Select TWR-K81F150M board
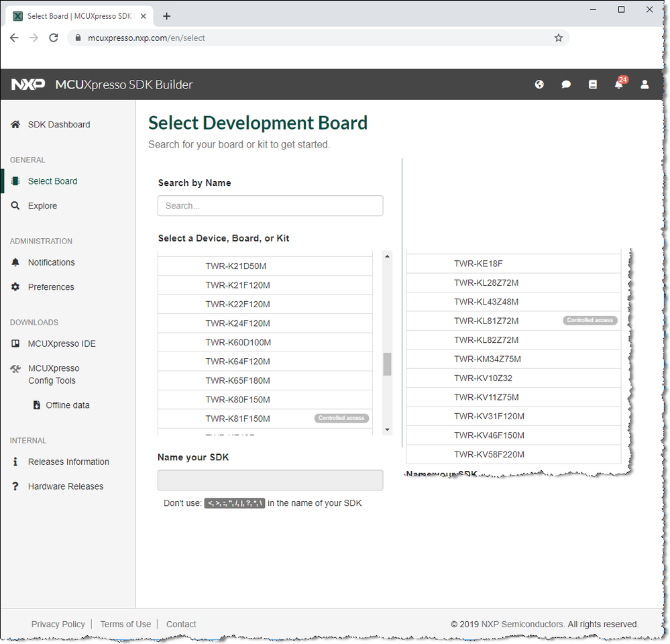The width and height of the screenshot is (670, 644). 265,419
